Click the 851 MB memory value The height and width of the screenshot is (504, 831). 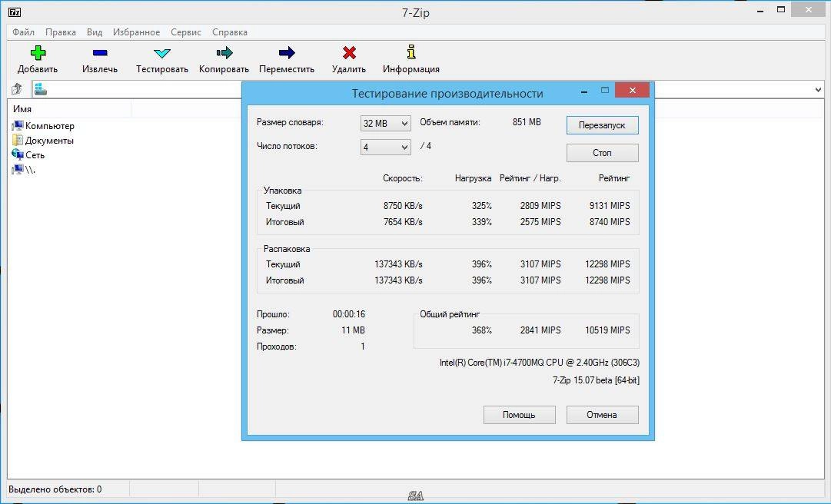point(527,122)
